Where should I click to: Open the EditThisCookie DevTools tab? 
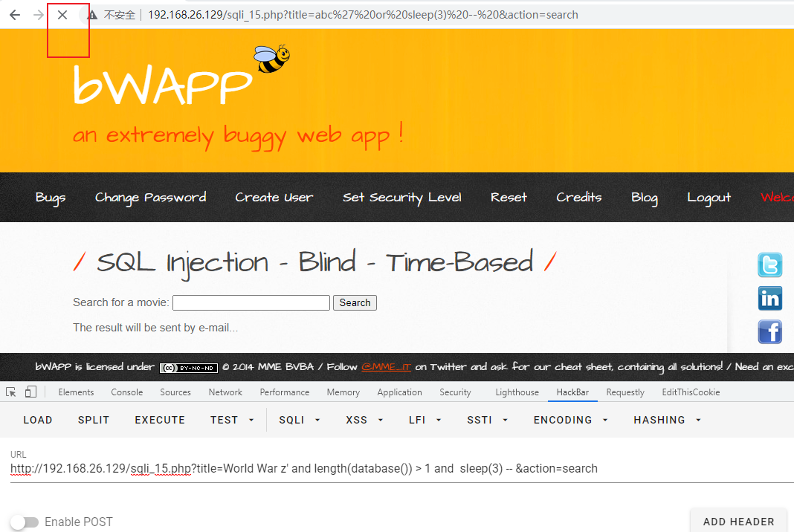pos(691,392)
